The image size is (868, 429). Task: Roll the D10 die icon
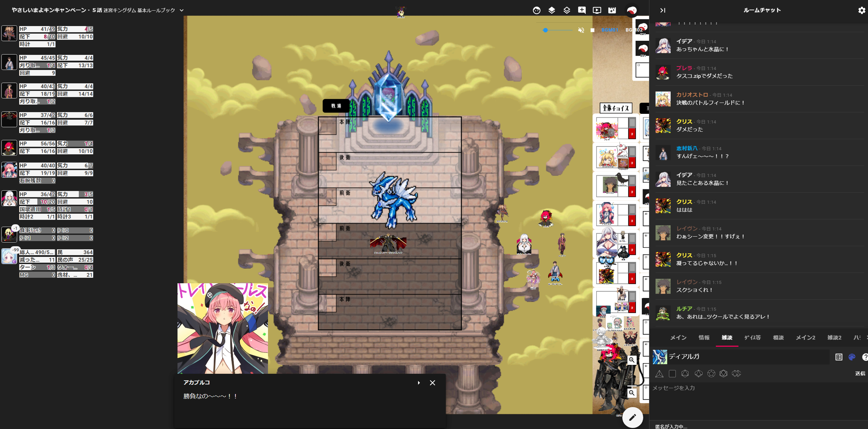pos(698,374)
